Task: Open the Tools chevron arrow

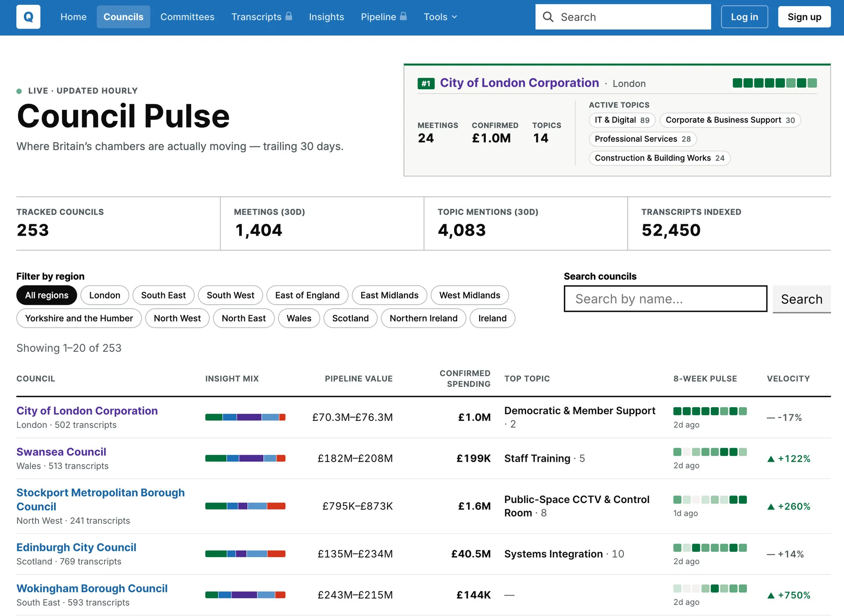Action: [455, 17]
